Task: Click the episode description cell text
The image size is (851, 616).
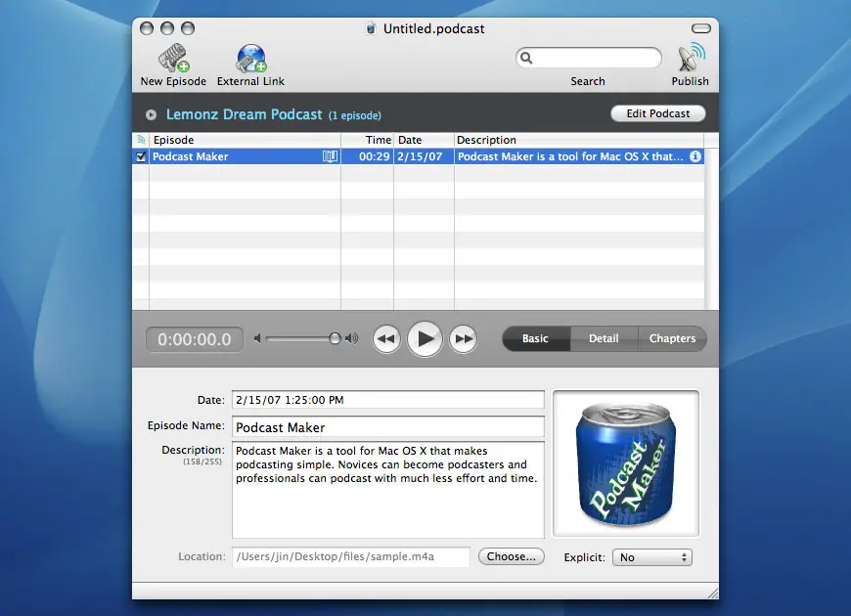Action: 570,156
